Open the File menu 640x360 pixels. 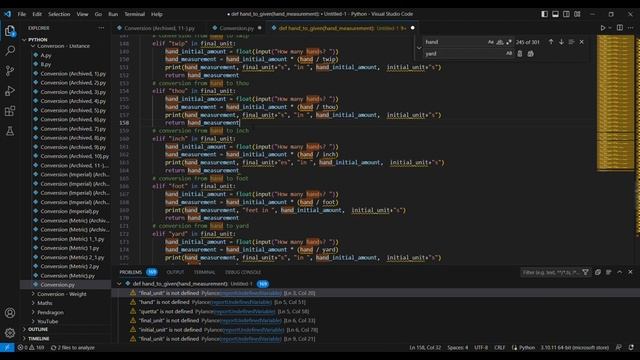[22, 14]
